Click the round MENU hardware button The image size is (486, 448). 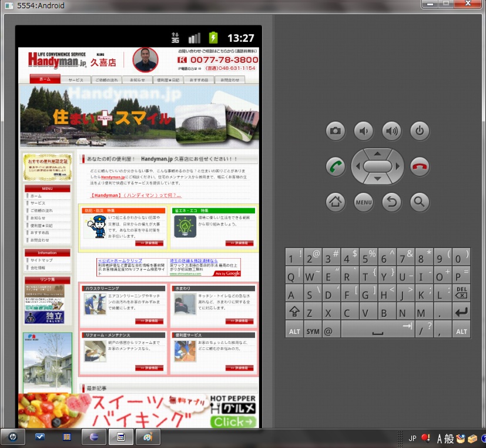[364, 202]
